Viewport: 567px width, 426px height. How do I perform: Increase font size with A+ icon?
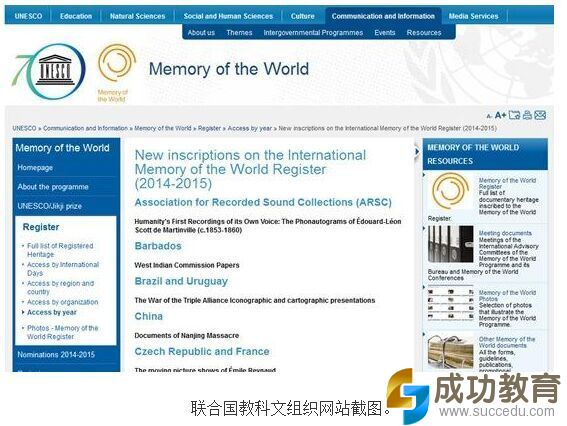500,115
